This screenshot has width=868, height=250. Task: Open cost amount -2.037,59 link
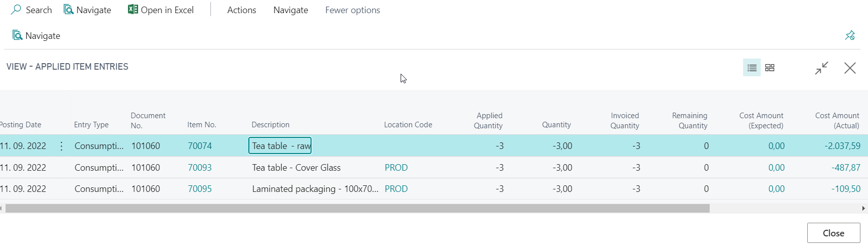pyautogui.click(x=842, y=146)
